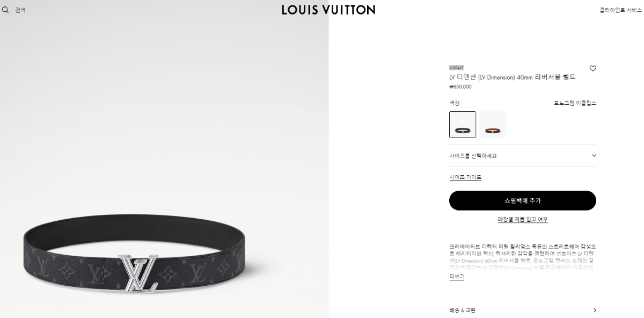Image resolution: width=644 pixels, height=318 pixels.
Task: Expand description with 더보기 link
Action: 457,277
